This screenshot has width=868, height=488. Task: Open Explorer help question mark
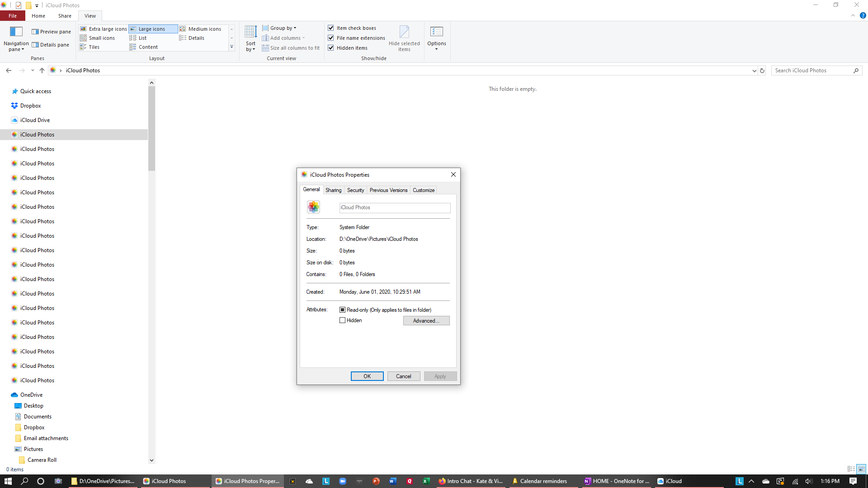(x=863, y=15)
